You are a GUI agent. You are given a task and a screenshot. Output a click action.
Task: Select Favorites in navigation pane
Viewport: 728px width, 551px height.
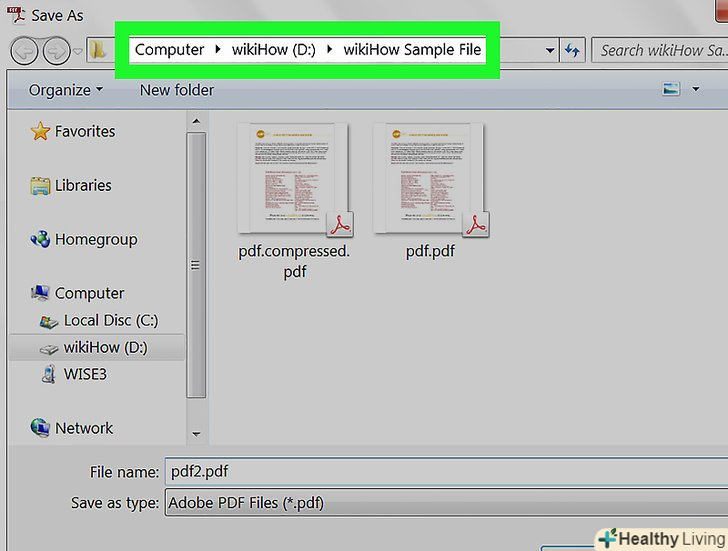click(x=85, y=131)
